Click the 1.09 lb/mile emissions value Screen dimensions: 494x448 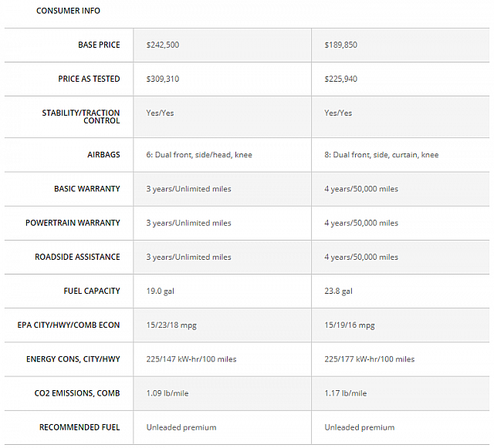(167, 393)
